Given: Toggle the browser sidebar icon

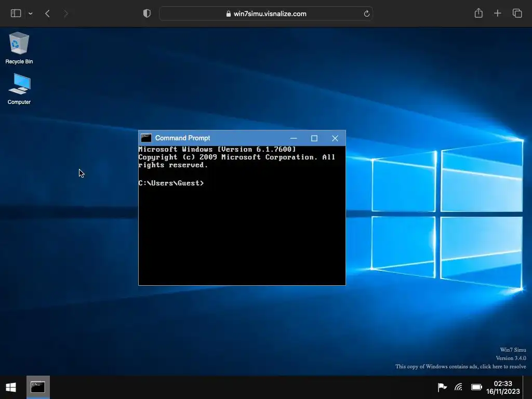Looking at the screenshot, I should click(16, 14).
